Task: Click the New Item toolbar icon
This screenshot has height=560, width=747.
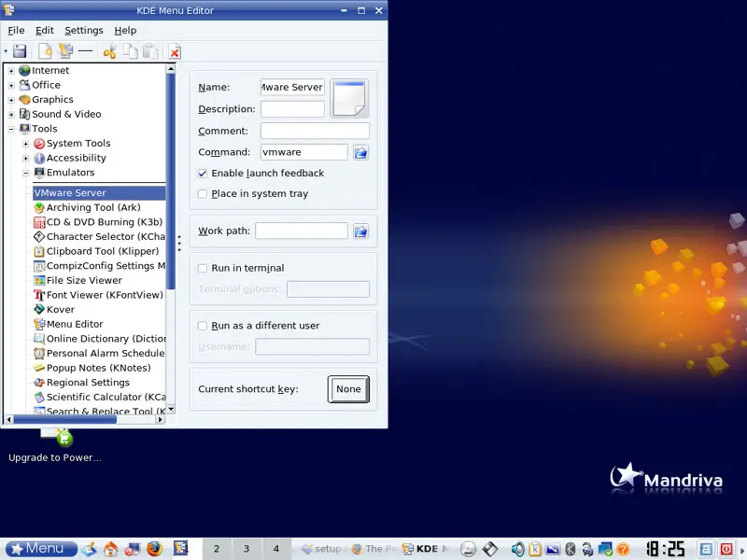Action: [x=45, y=51]
